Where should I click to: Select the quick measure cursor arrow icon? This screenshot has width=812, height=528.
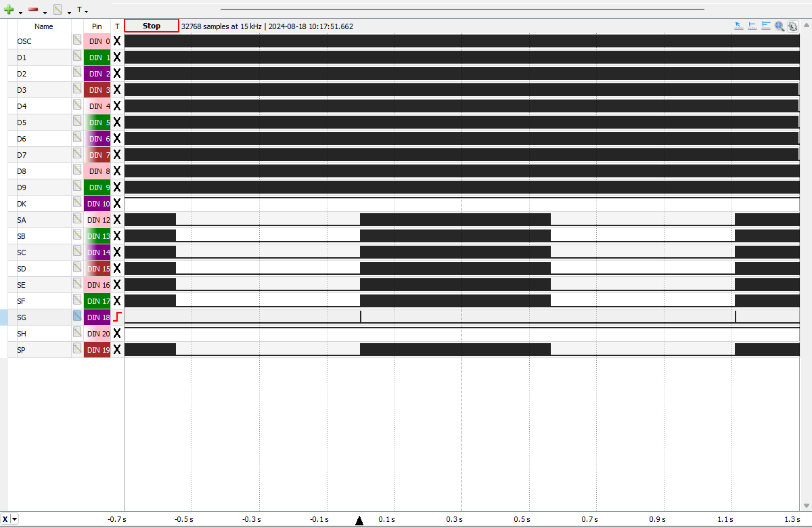[x=739, y=26]
